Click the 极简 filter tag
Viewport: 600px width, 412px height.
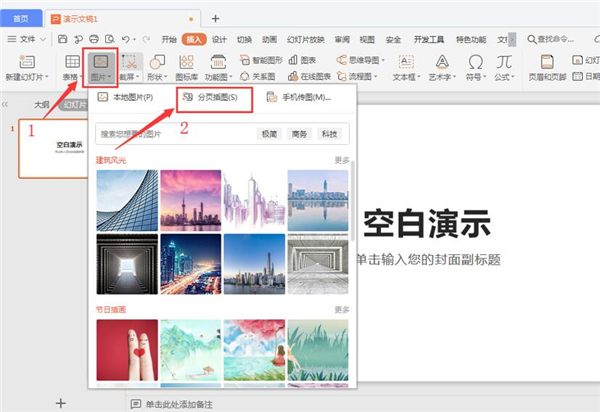pyautogui.click(x=270, y=134)
